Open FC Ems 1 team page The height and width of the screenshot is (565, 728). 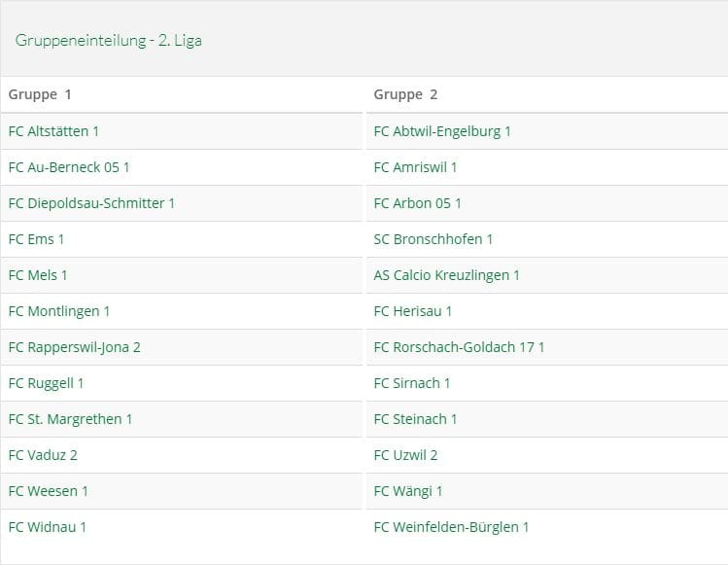(x=36, y=239)
